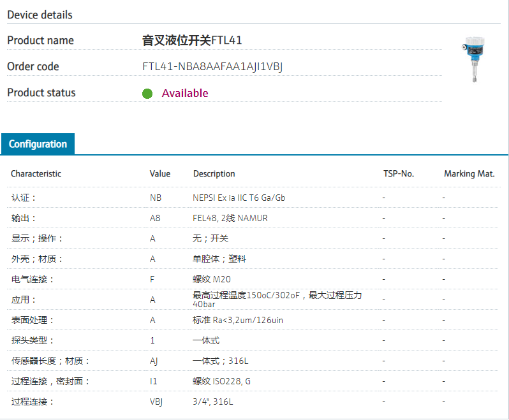Image resolution: width=509 pixels, height=420 pixels.
Task: Click the FEL48, 2线 NAMUR description
Action: tap(230, 219)
